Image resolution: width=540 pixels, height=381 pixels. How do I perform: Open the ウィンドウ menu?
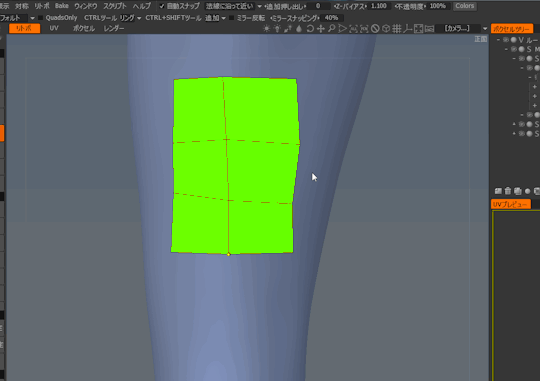click(86, 6)
